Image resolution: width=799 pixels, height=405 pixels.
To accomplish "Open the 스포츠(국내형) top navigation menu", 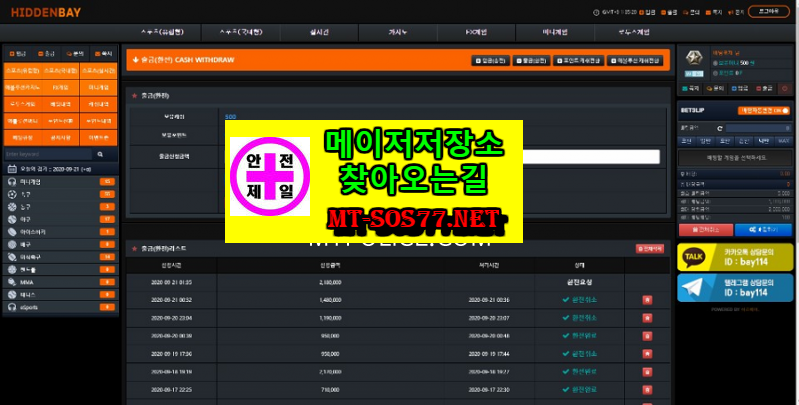I will [x=241, y=32].
